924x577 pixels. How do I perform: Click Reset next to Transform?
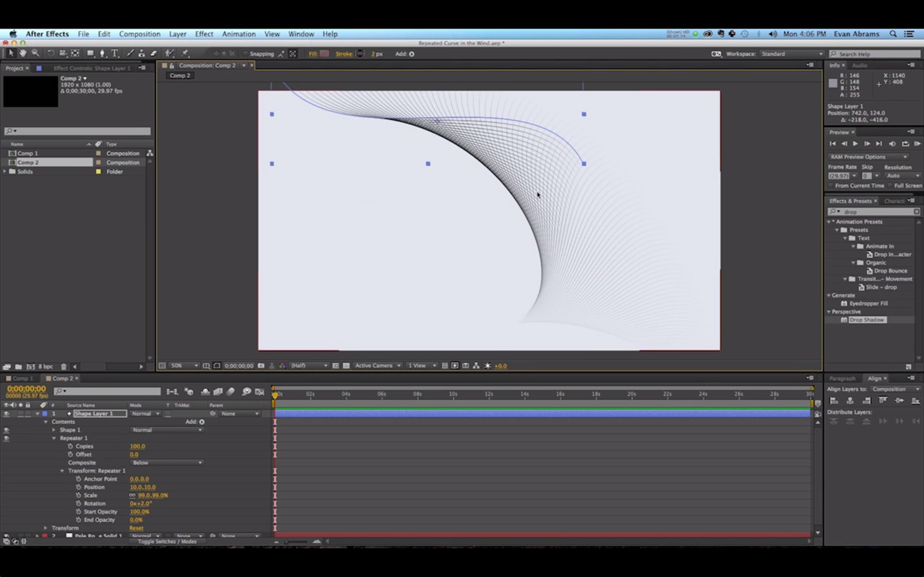point(137,528)
